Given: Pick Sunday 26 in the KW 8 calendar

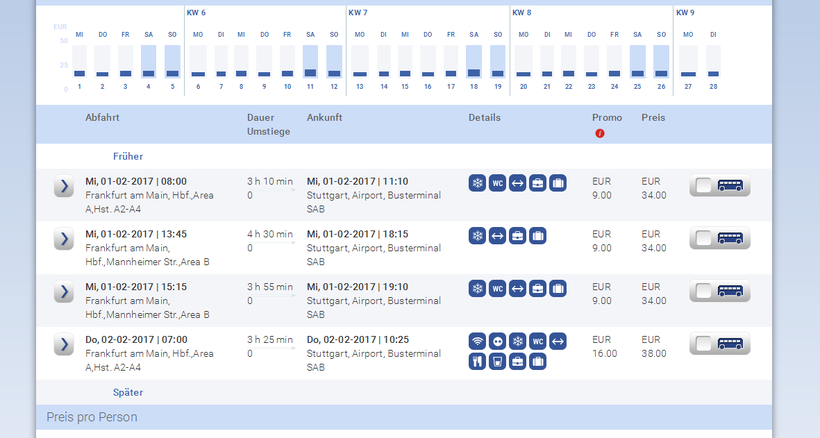Looking at the screenshot, I should click(x=661, y=62).
